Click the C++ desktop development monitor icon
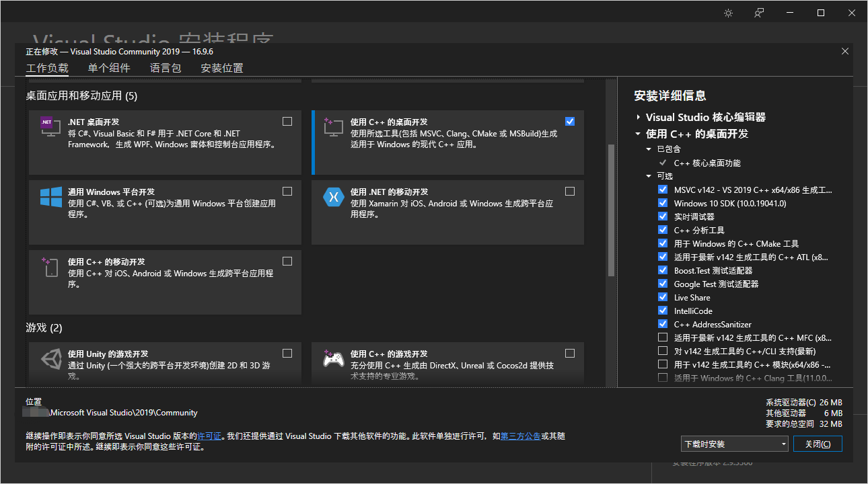The width and height of the screenshot is (868, 484). click(333, 126)
